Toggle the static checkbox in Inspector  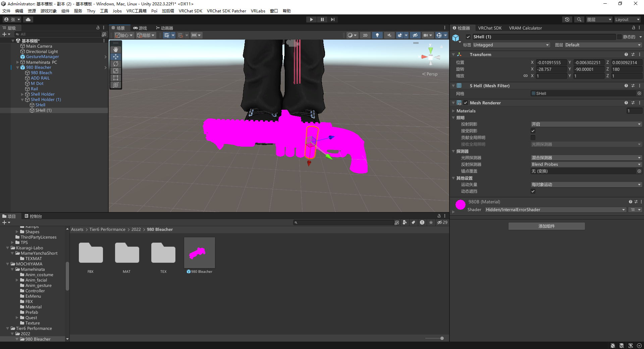[x=619, y=37]
